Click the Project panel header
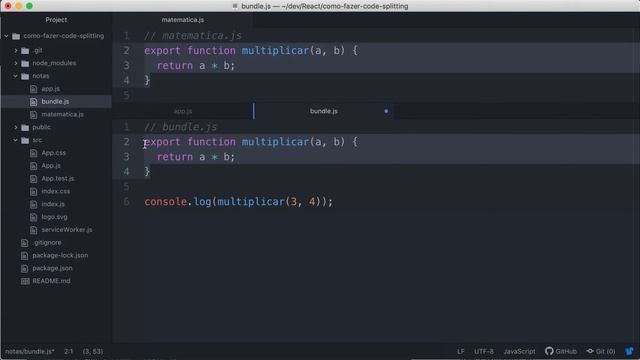Viewport: 640px width, 360px height. (x=56, y=20)
